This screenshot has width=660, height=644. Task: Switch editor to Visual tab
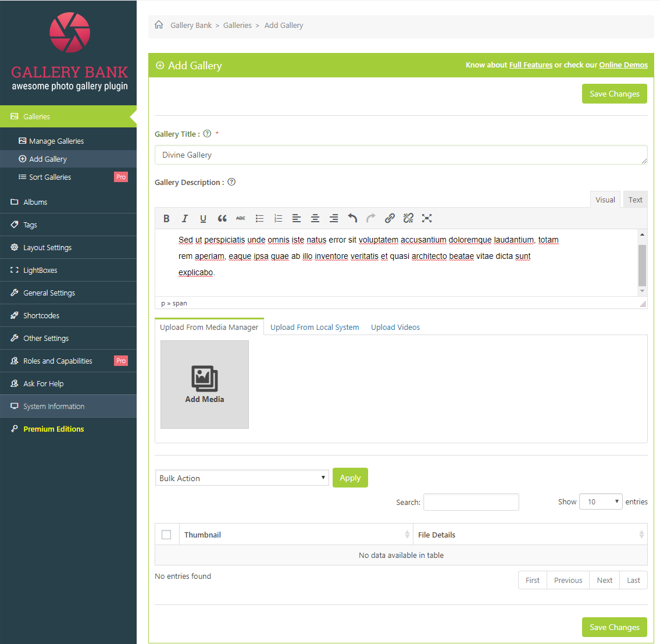pos(605,200)
